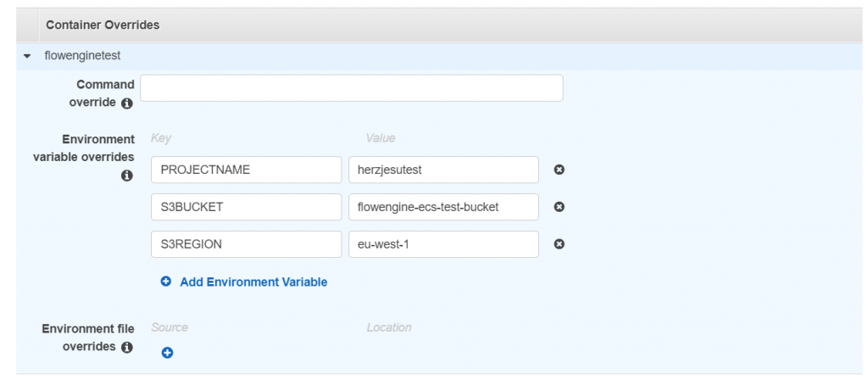Delete the S3REGION environment variable row
868x385 pixels.
pyautogui.click(x=559, y=243)
